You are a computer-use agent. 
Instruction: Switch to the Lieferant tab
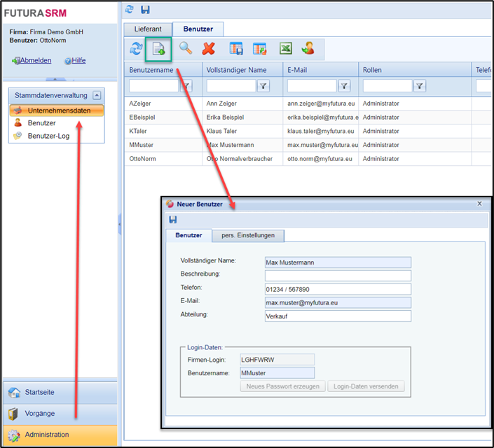pyautogui.click(x=147, y=29)
